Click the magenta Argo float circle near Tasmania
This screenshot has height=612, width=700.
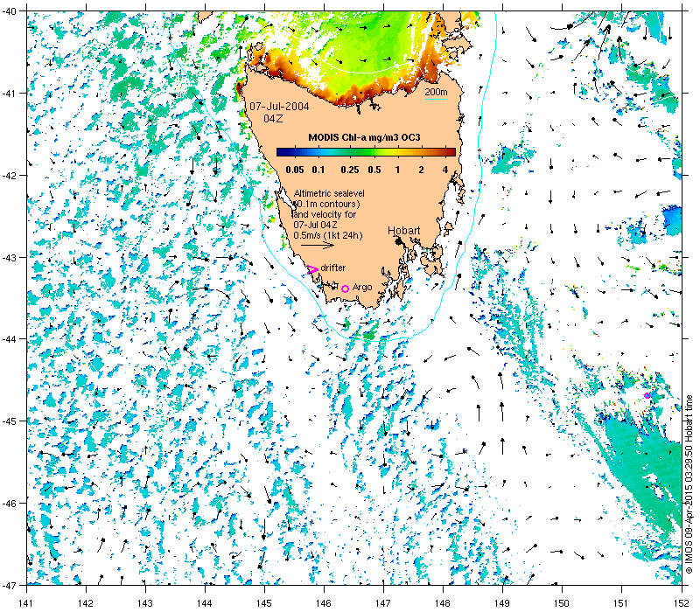[345, 289]
